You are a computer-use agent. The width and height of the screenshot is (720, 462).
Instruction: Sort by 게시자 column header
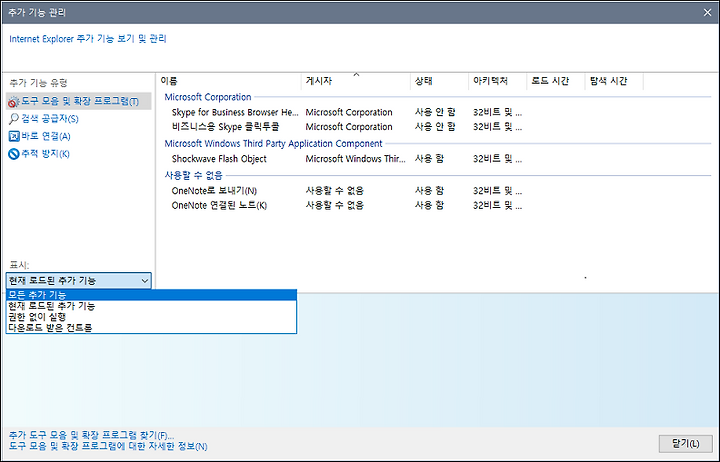click(x=355, y=81)
